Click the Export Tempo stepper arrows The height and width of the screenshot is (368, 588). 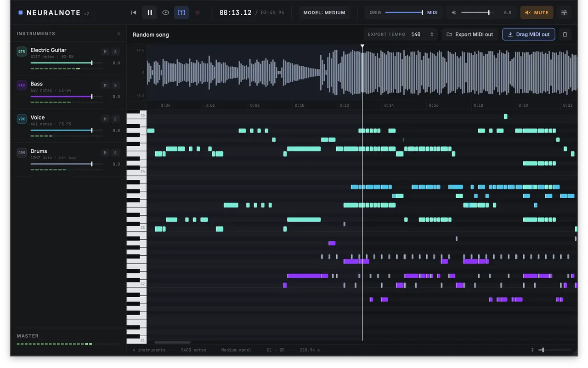[432, 34]
